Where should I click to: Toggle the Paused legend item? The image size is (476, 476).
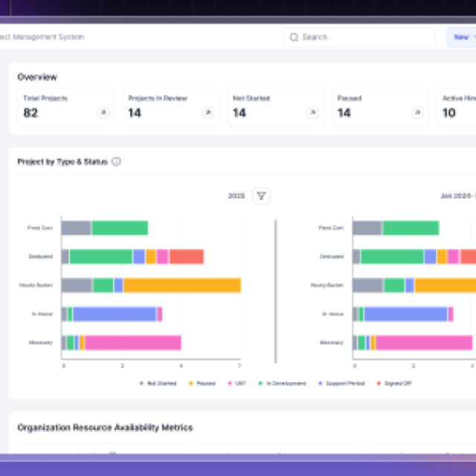pyautogui.click(x=203, y=383)
